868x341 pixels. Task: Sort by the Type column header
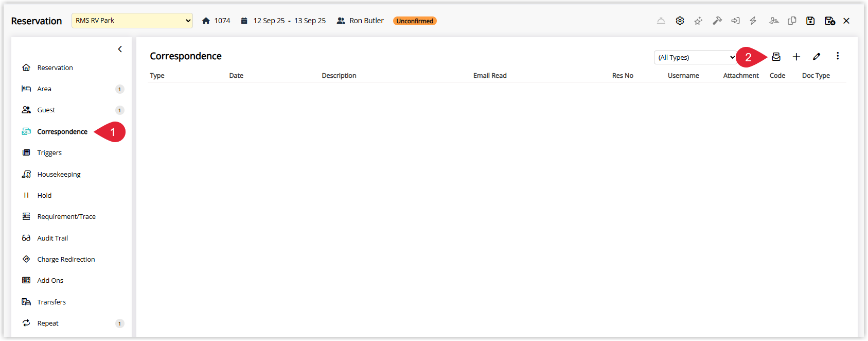[x=157, y=75]
